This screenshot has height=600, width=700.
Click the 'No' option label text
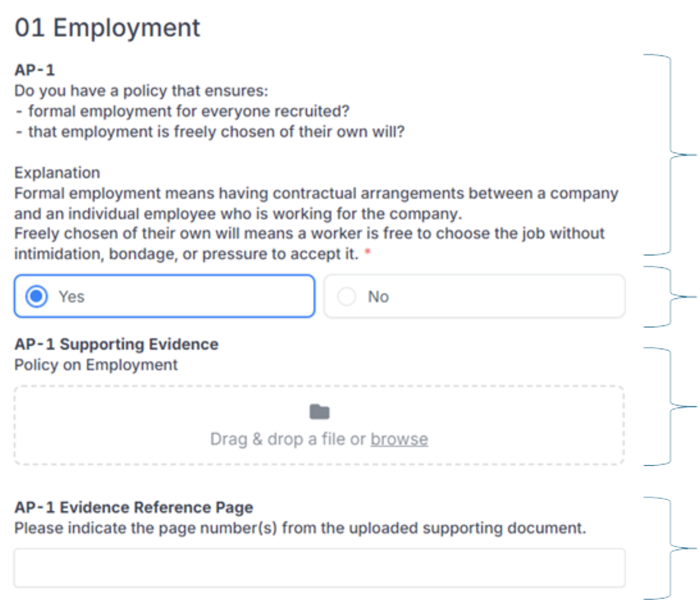(x=378, y=296)
